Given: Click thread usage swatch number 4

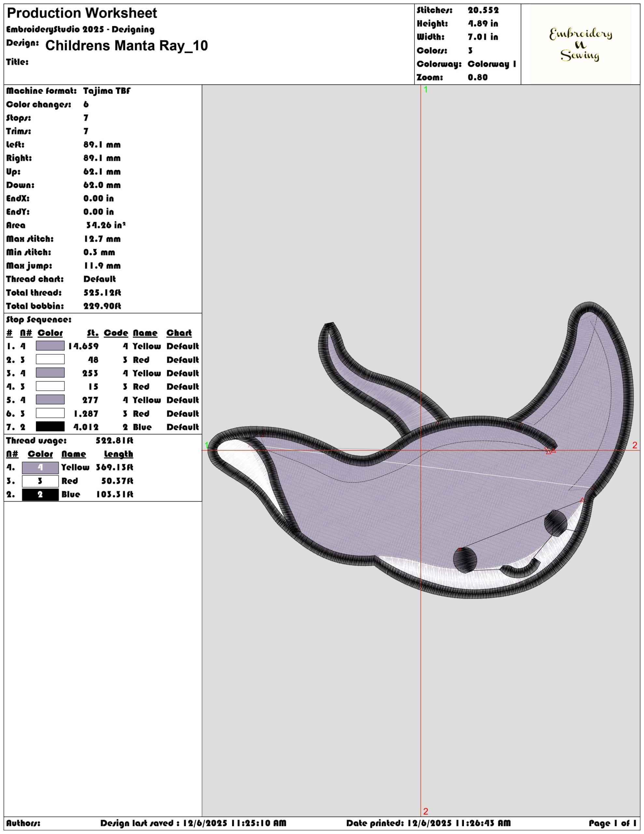Looking at the screenshot, I should [x=40, y=467].
